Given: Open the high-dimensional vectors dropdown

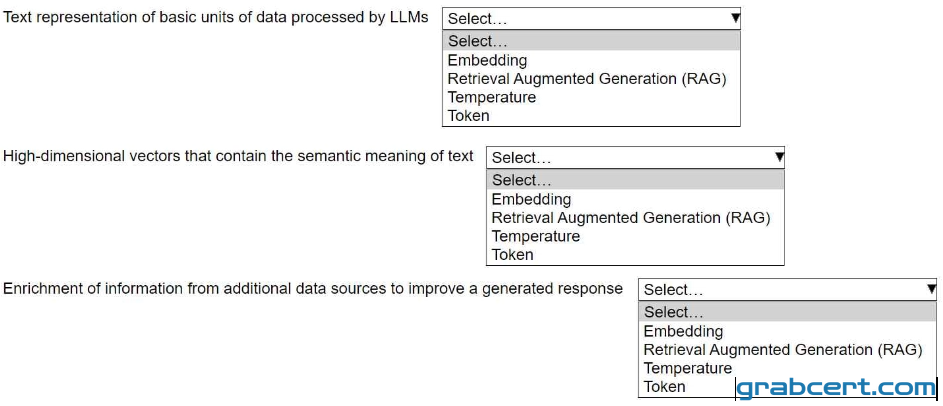Looking at the screenshot, I should tap(635, 158).
